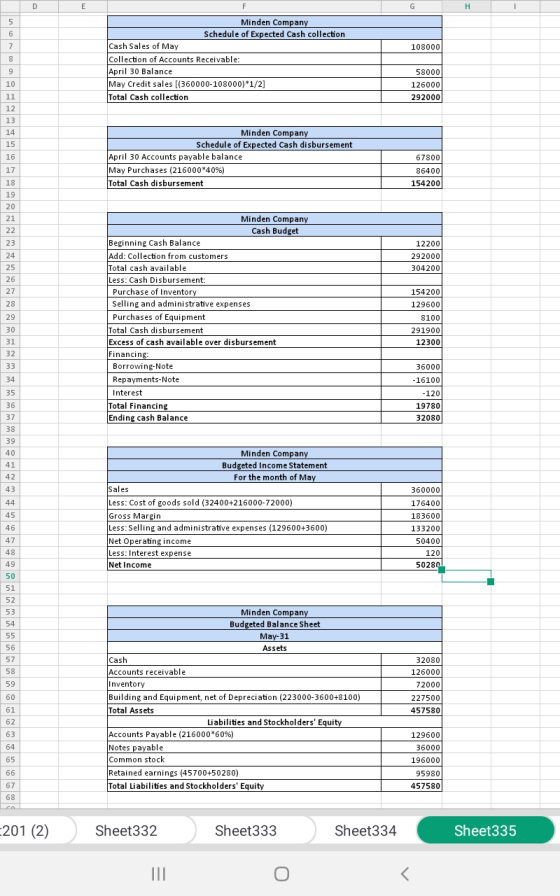Select value 12200 beginning cash

point(411,243)
